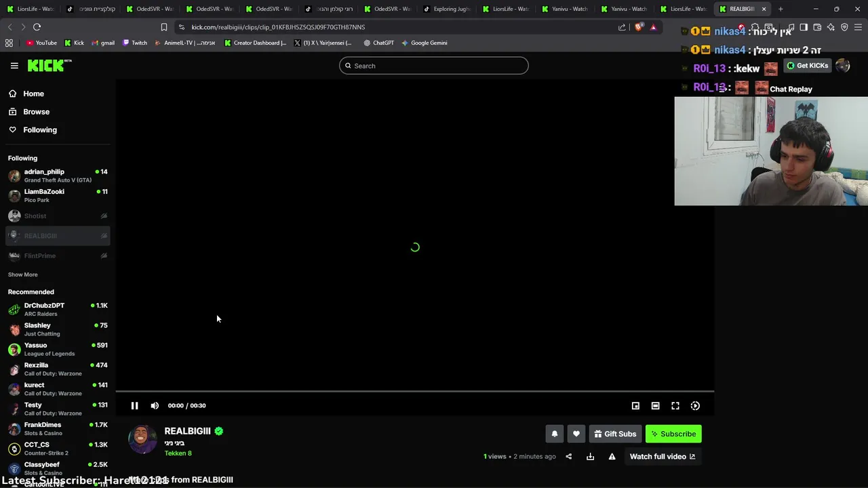Mute the clip volume
Viewport: 868px width, 488px height.
click(x=155, y=405)
